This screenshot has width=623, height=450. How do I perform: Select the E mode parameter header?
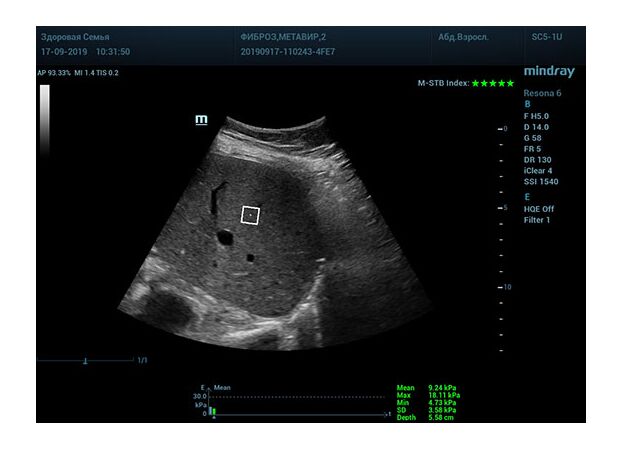click(527, 197)
